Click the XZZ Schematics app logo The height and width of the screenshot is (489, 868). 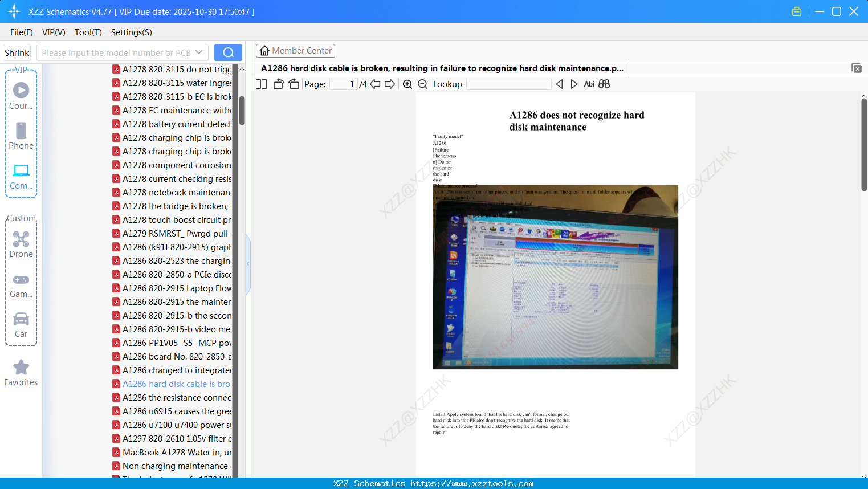point(14,11)
